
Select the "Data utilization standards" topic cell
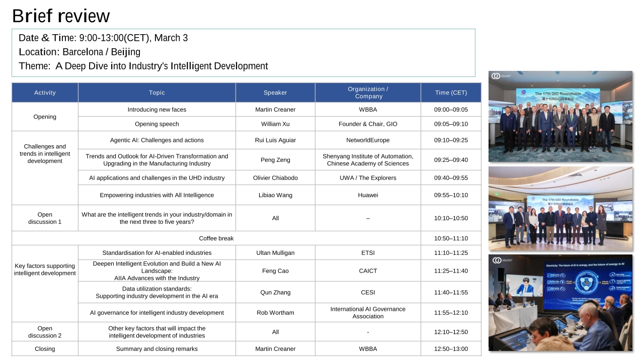coord(157,293)
